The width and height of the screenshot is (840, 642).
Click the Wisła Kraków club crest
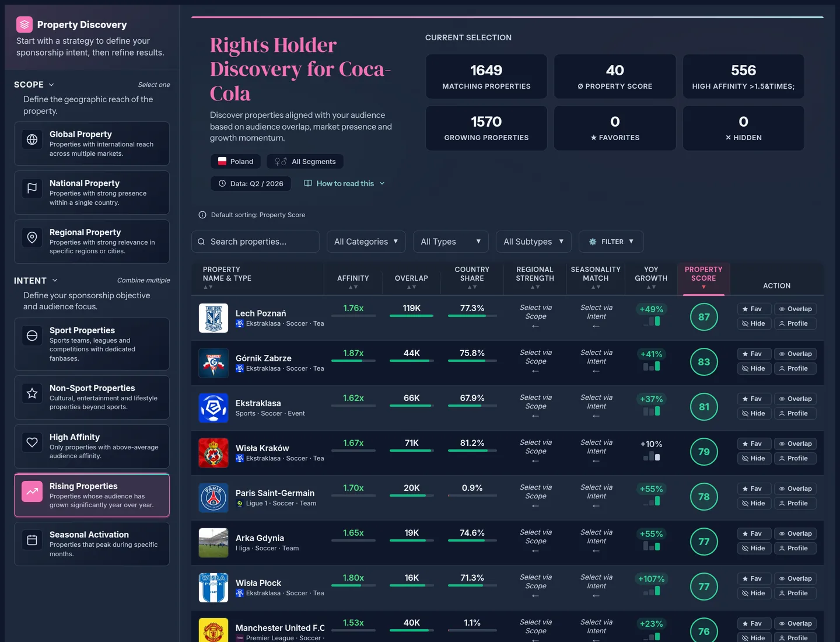[213, 453]
